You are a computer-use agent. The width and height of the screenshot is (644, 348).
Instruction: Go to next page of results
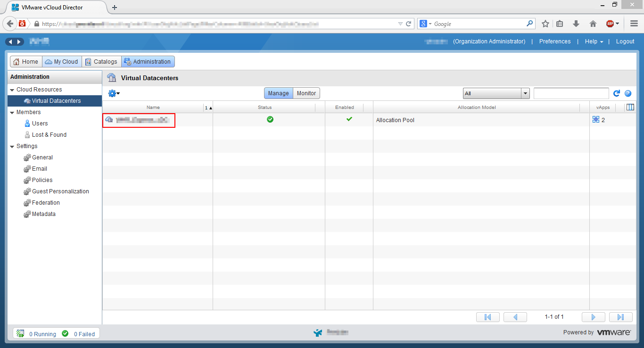tap(594, 317)
